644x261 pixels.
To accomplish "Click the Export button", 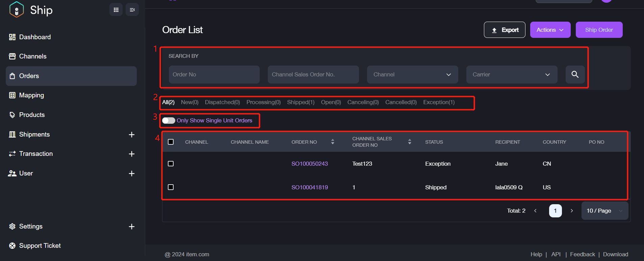I will point(504,30).
